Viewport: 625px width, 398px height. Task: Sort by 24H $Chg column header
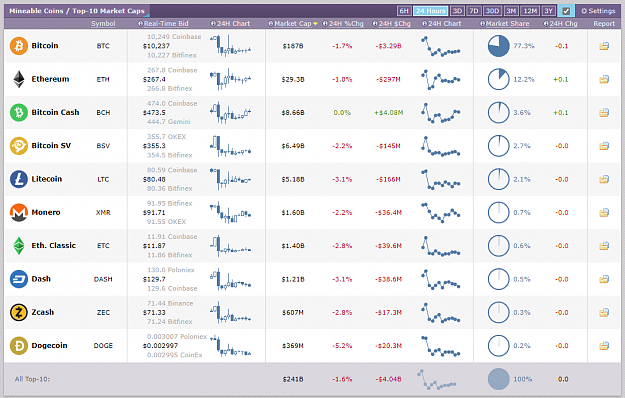[394, 24]
